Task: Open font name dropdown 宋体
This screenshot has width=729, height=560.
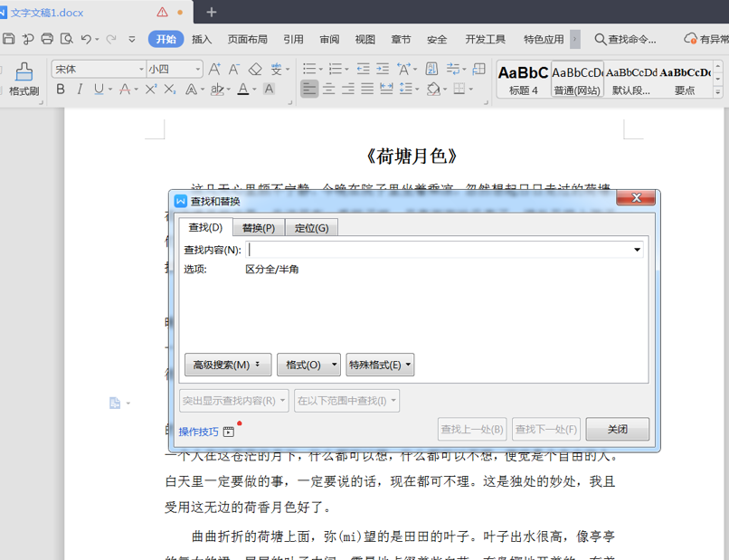Action: 141,70
